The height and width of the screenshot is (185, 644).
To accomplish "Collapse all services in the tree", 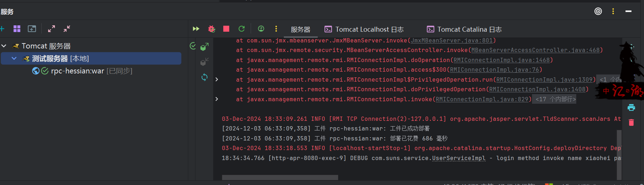I will click(x=67, y=29).
